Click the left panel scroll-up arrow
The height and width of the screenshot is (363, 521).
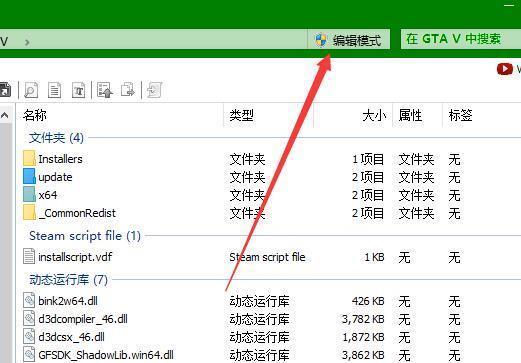(x=5, y=115)
